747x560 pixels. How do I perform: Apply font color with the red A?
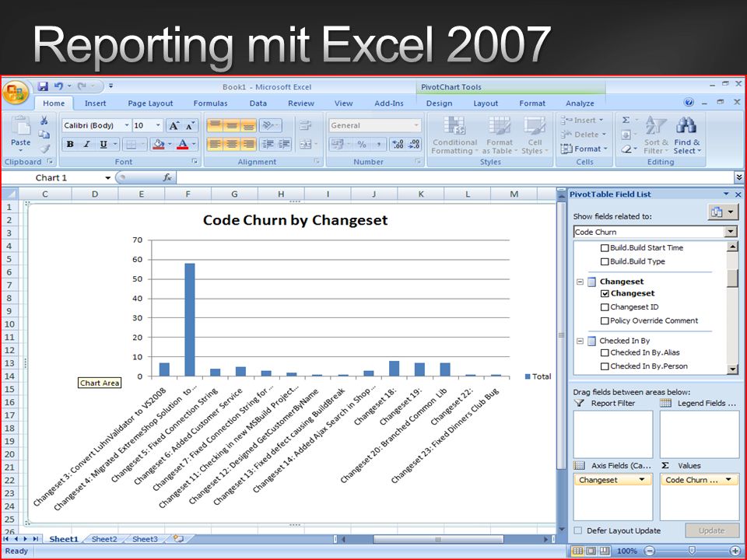[x=182, y=145]
